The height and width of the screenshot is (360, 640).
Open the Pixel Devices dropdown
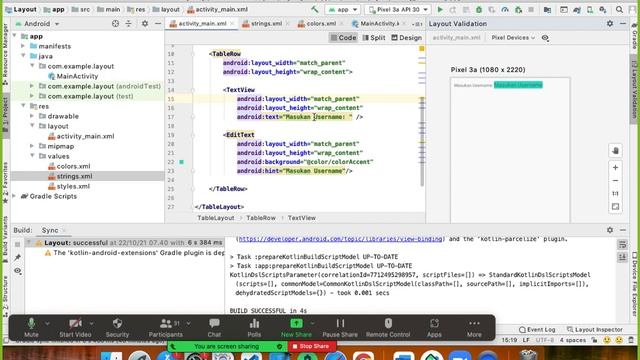[x=513, y=38]
